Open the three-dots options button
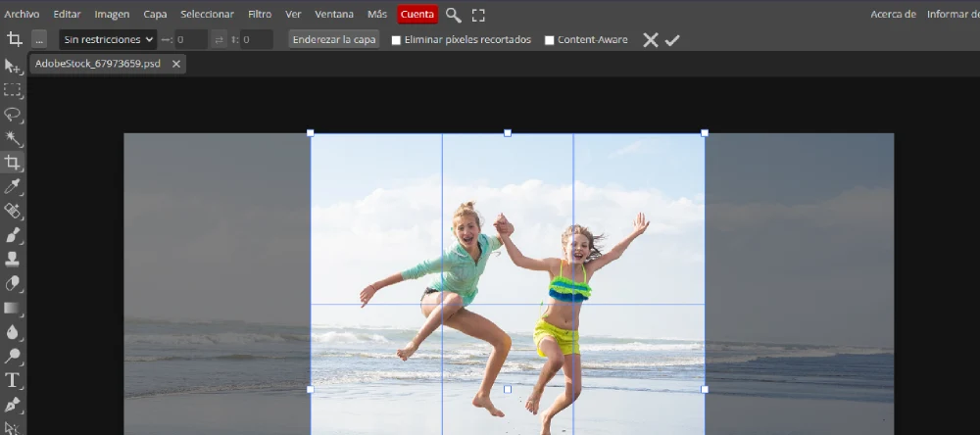This screenshot has width=980, height=435. [x=39, y=39]
